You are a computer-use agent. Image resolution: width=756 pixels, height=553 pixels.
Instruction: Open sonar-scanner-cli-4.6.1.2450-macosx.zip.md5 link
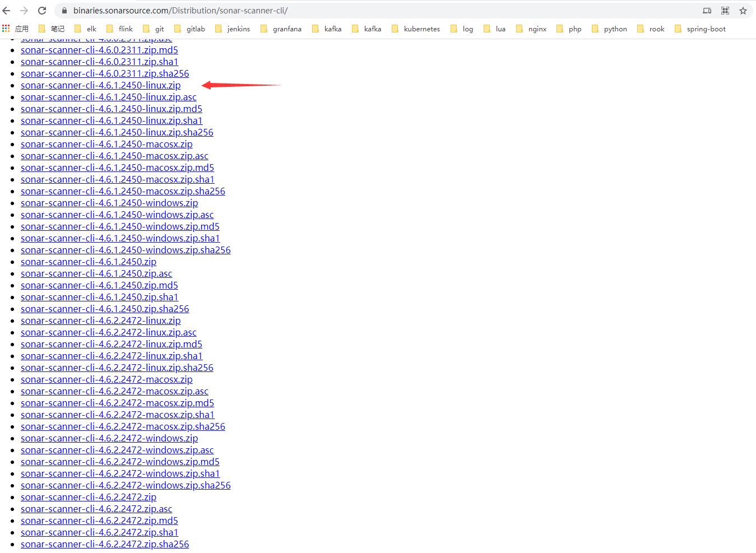click(117, 168)
